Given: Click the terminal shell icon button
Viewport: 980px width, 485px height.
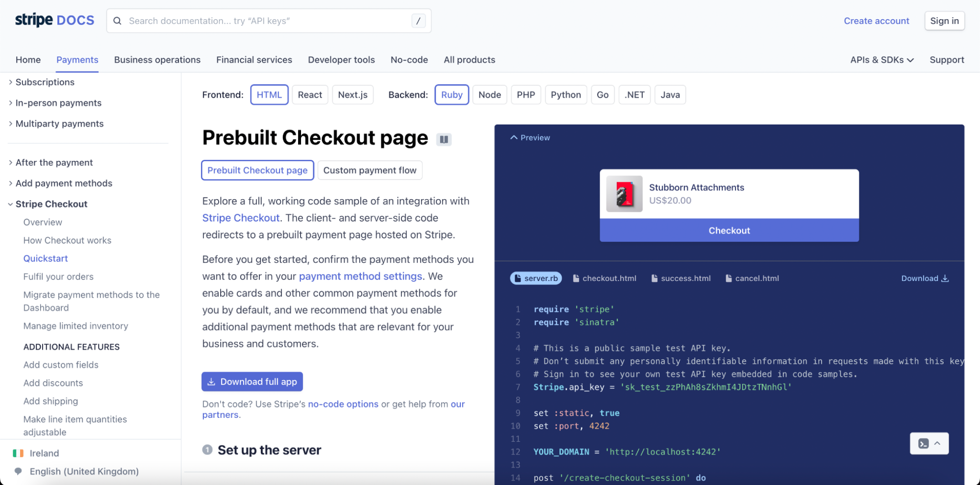Looking at the screenshot, I should 924,443.
